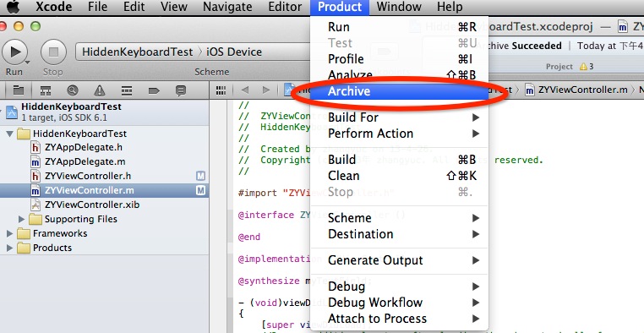Show related files grid icon

pyautogui.click(x=221, y=90)
